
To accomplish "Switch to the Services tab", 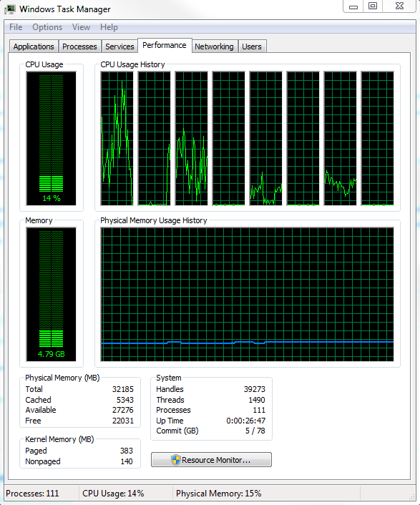I will [119, 46].
